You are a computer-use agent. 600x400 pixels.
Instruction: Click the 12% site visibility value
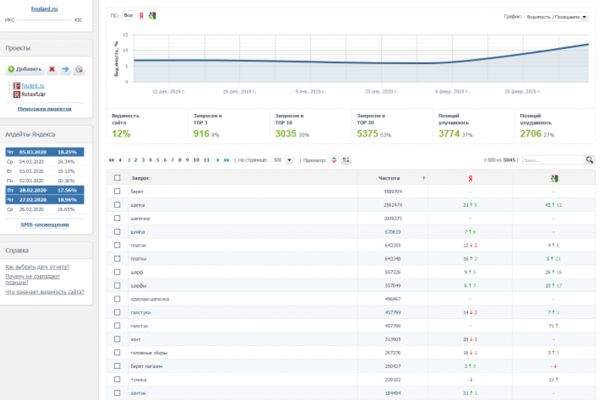pos(121,134)
